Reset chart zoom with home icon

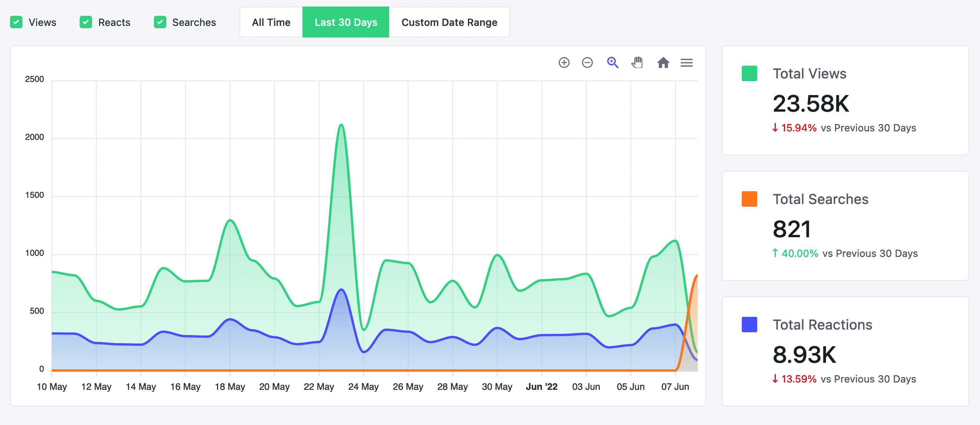(x=663, y=63)
